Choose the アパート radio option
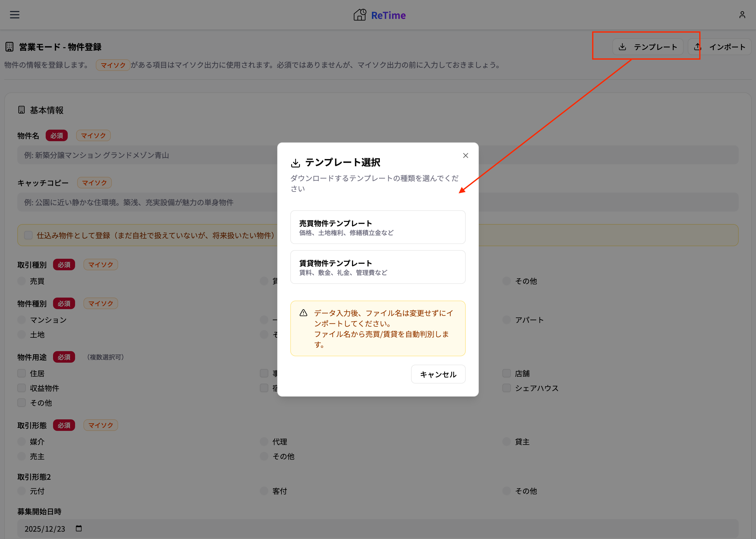756x539 pixels. 506,320
